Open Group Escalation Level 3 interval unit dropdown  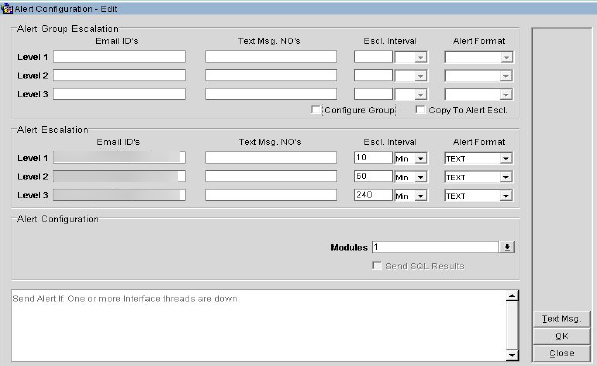coord(420,94)
